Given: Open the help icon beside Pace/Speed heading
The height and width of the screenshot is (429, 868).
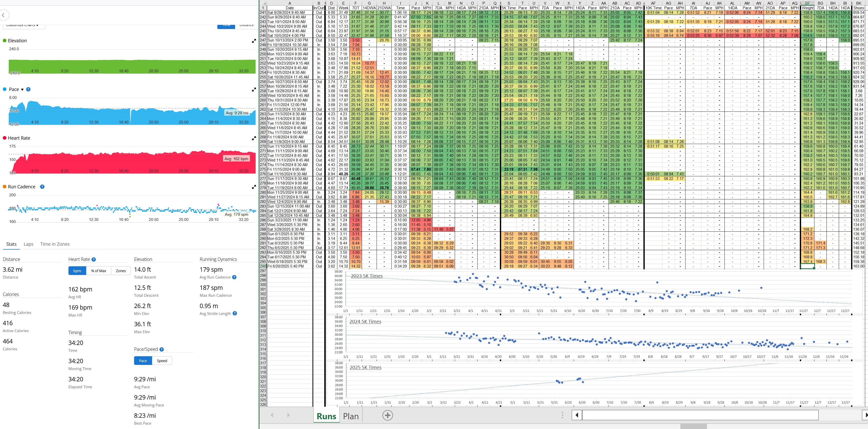Looking at the screenshot, I should pyautogui.click(x=162, y=349).
